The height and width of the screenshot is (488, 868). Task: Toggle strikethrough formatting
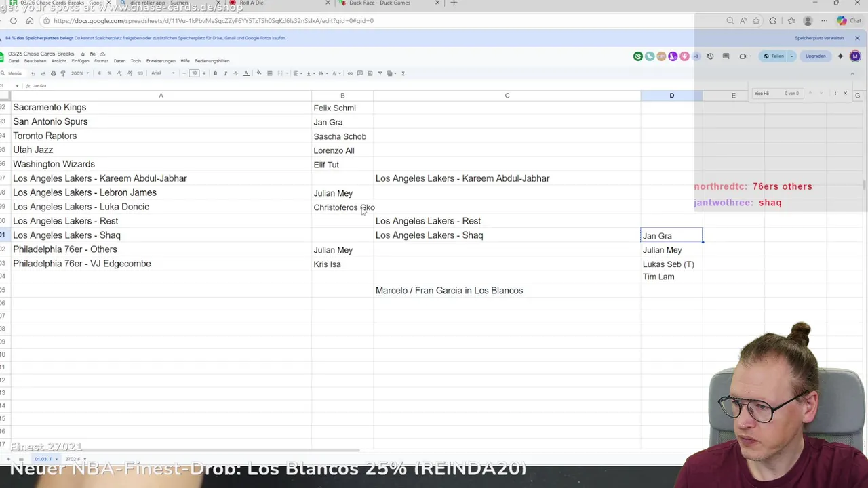(235, 73)
